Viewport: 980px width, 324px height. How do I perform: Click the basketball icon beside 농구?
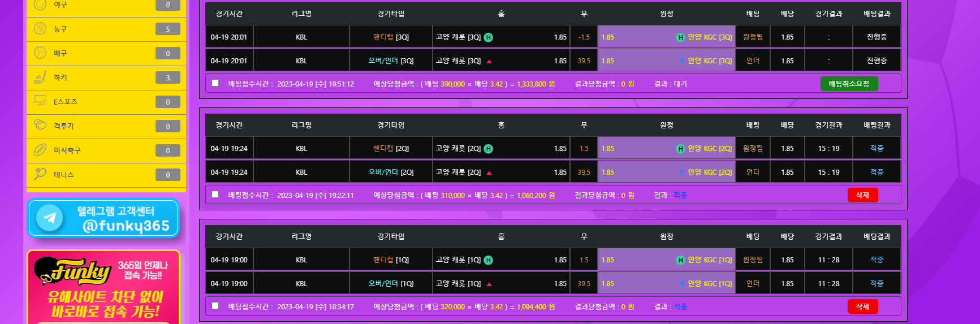[x=40, y=28]
